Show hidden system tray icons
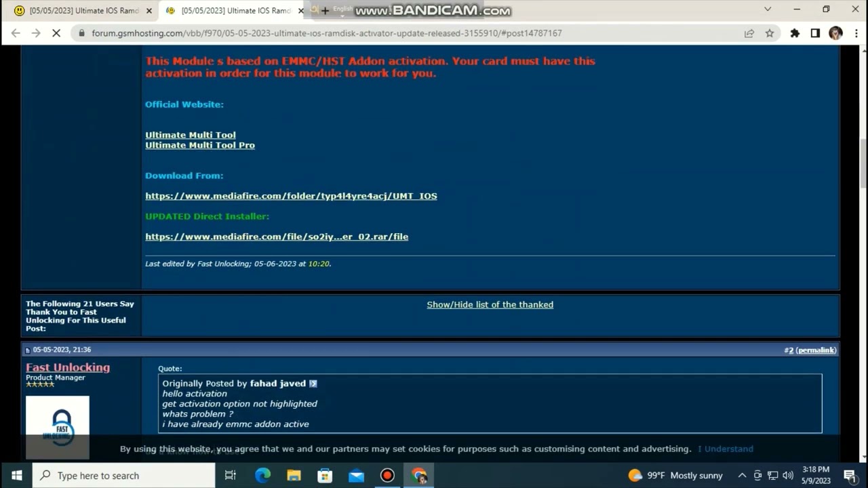 (x=742, y=475)
